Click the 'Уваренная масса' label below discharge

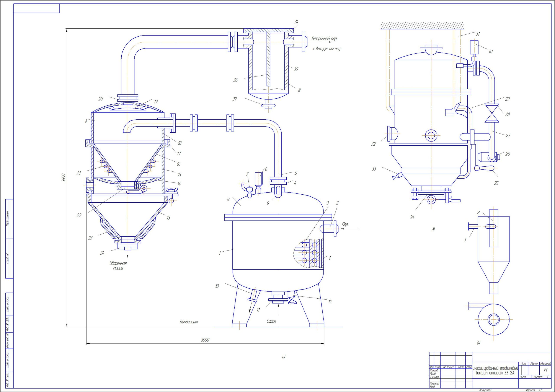(x=118, y=266)
